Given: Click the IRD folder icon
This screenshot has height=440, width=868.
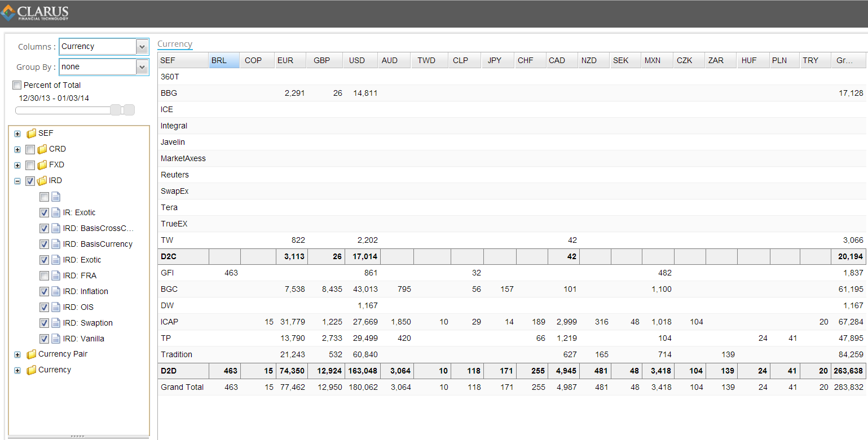Looking at the screenshot, I should [42, 181].
